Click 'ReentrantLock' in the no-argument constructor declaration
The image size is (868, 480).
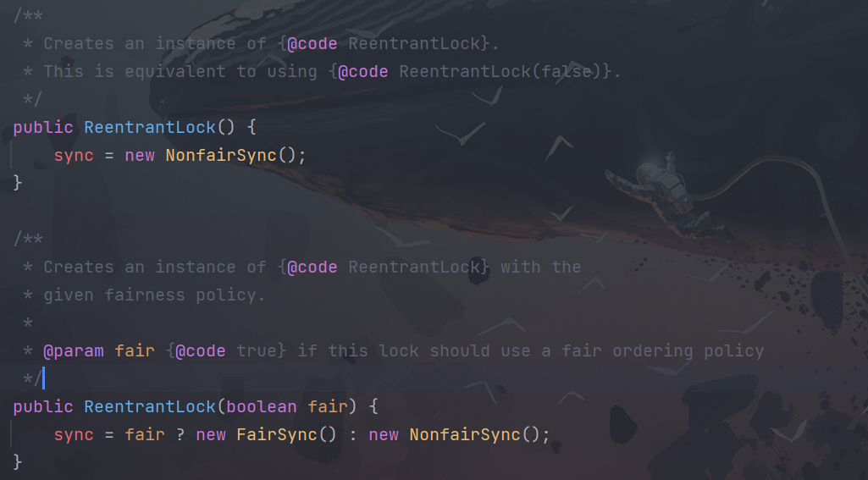click(150, 127)
